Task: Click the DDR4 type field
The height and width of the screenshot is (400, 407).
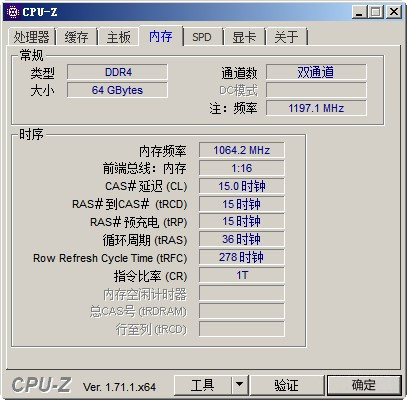Action: [117, 72]
